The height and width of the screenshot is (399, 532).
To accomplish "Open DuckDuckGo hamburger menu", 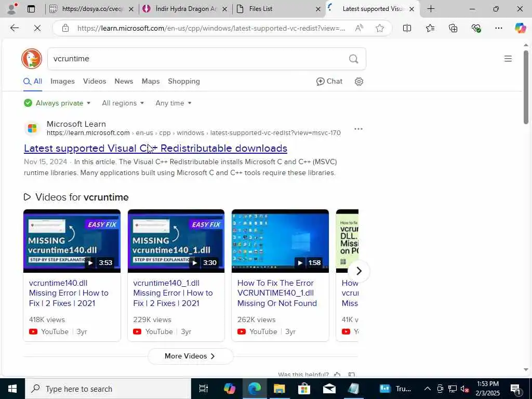I will tap(508, 59).
